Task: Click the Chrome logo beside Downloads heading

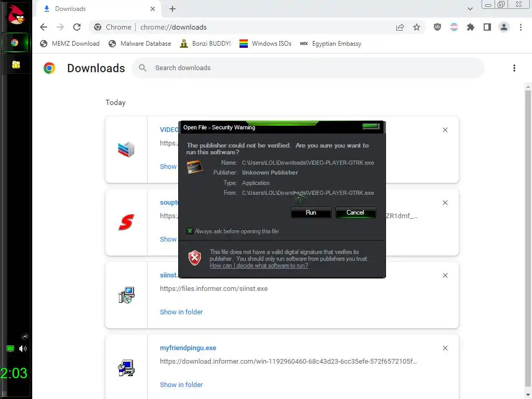Action: (49, 68)
